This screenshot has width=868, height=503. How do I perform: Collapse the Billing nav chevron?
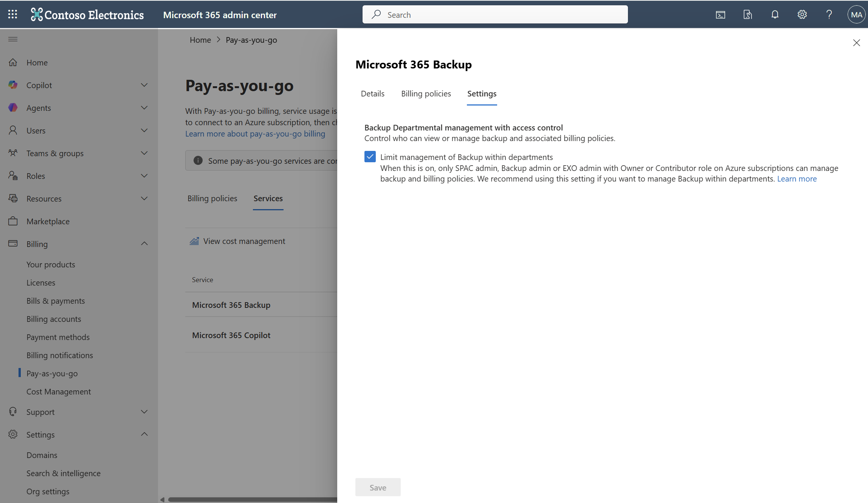point(144,244)
